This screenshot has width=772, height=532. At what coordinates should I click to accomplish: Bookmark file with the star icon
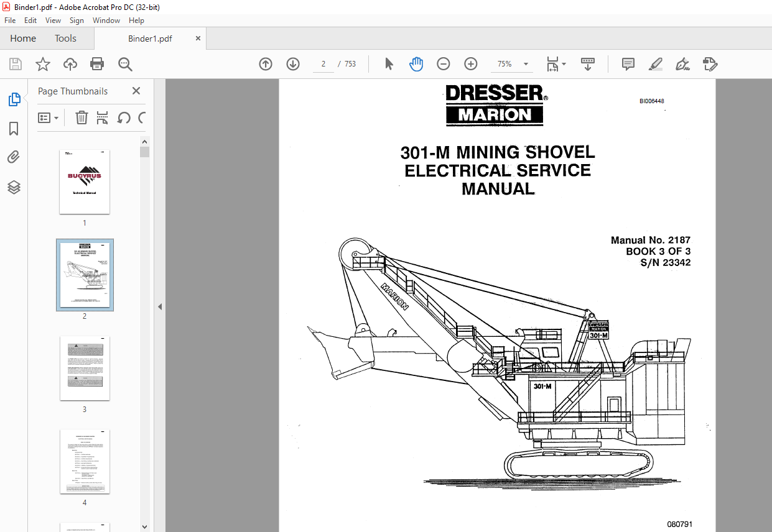click(x=43, y=64)
